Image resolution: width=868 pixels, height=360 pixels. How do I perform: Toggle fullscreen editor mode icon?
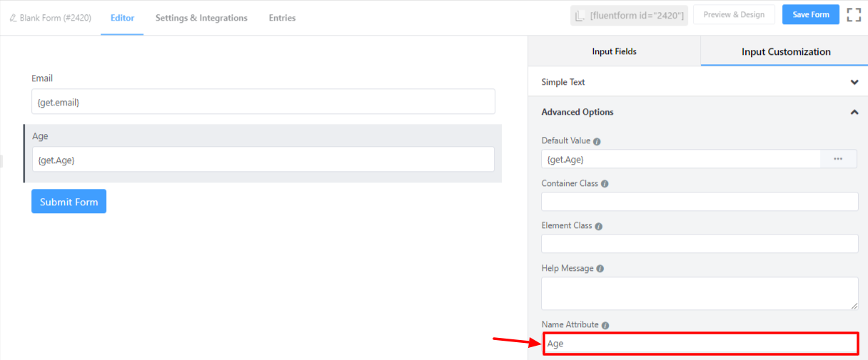pos(854,15)
